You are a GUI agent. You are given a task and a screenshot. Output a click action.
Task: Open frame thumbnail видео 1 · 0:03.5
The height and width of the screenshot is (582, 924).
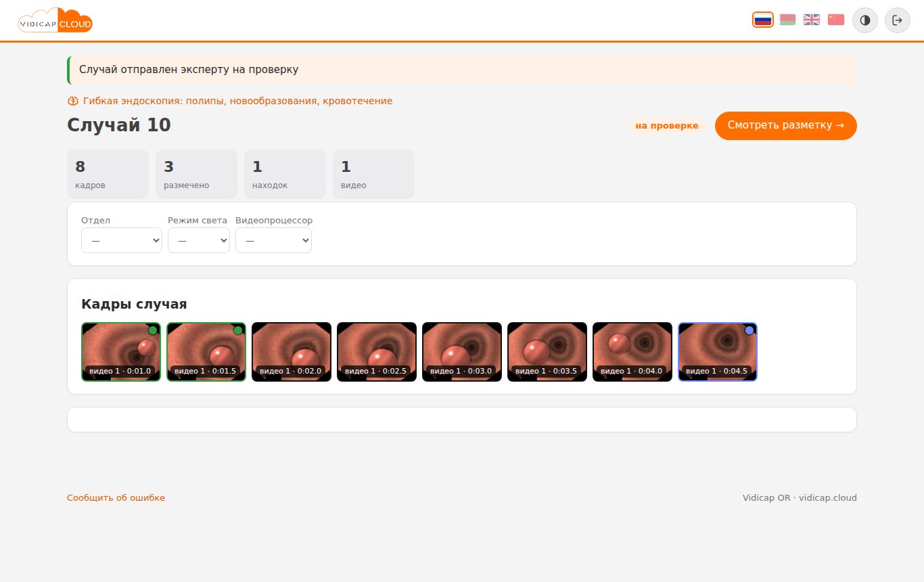point(547,352)
